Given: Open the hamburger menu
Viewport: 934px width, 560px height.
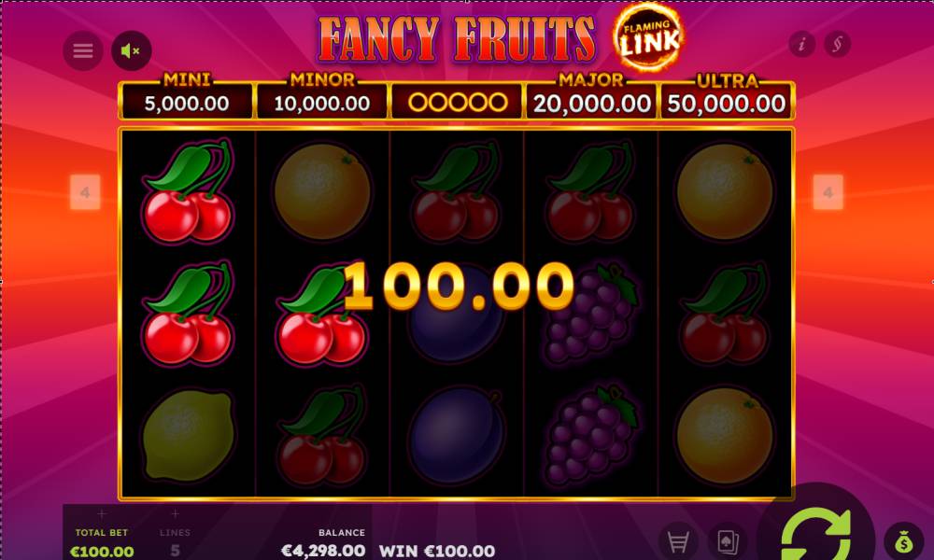Looking at the screenshot, I should (83, 50).
